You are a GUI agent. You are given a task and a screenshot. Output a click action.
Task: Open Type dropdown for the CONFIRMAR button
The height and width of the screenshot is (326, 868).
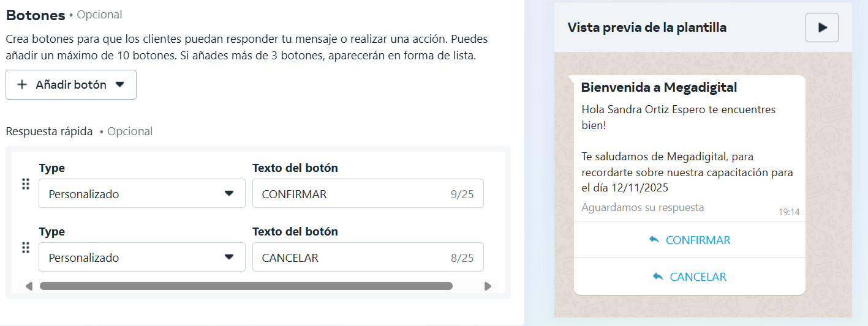pyautogui.click(x=142, y=194)
